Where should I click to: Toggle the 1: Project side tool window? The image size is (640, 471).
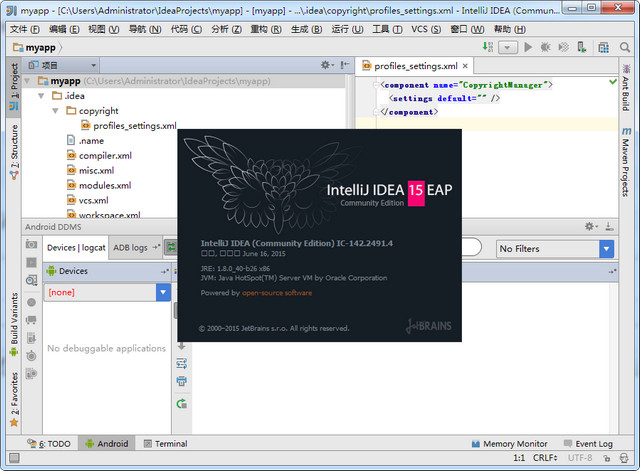coord(14,87)
